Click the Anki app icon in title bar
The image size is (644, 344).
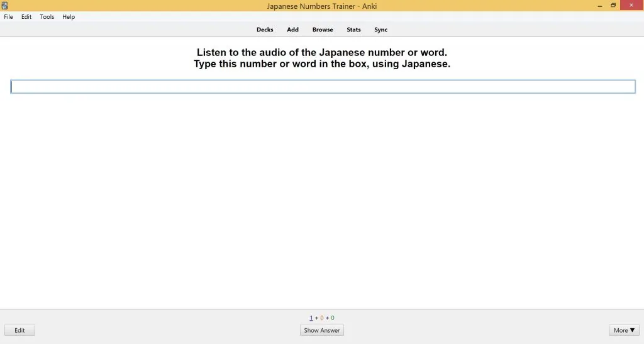(4, 6)
